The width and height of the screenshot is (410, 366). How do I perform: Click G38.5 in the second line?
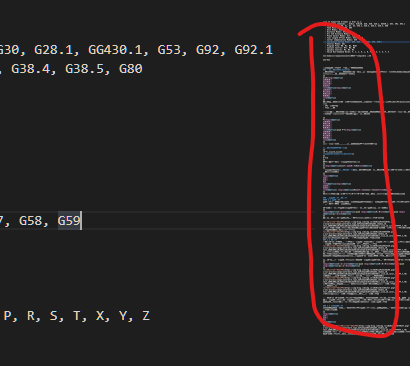point(84,69)
